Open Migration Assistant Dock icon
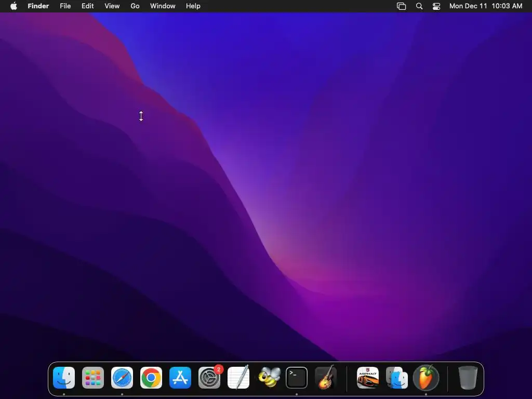Viewport: 532px width, 399px height. 397,378
